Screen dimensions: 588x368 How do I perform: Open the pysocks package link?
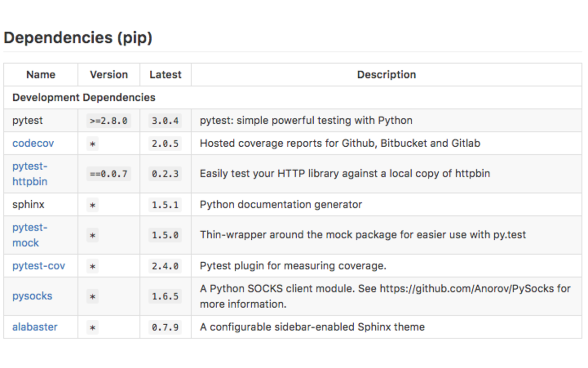point(32,296)
